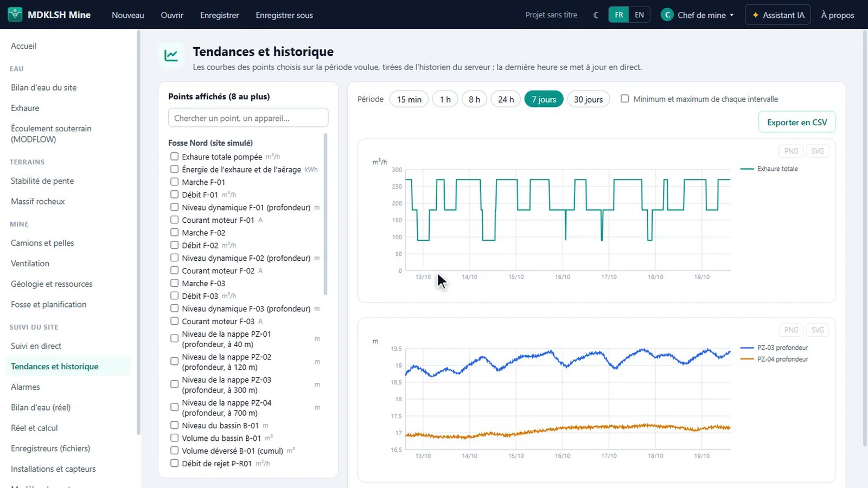Image resolution: width=868 pixels, height=488 pixels.
Task: Click the Assistant IA sparkle icon
Action: 755,15
